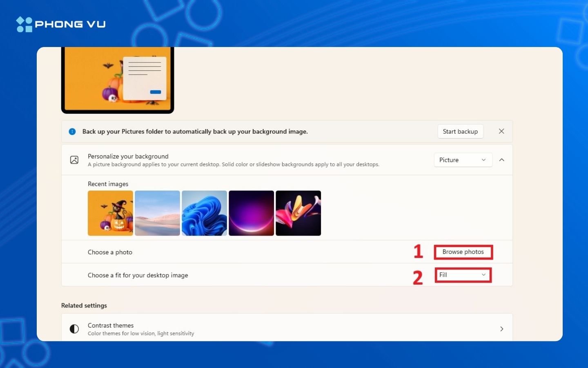Click the Contrast themes half-circle icon
The image size is (588, 368).
(x=74, y=329)
